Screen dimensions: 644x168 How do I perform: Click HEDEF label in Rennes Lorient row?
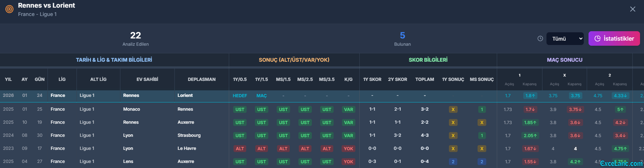point(240,96)
